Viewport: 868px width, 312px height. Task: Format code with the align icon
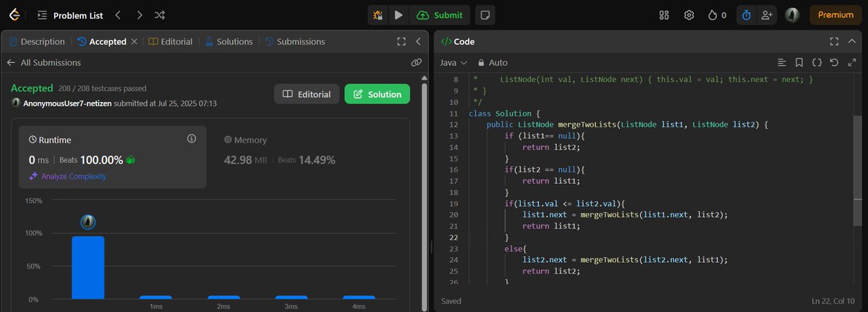(782, 63)
